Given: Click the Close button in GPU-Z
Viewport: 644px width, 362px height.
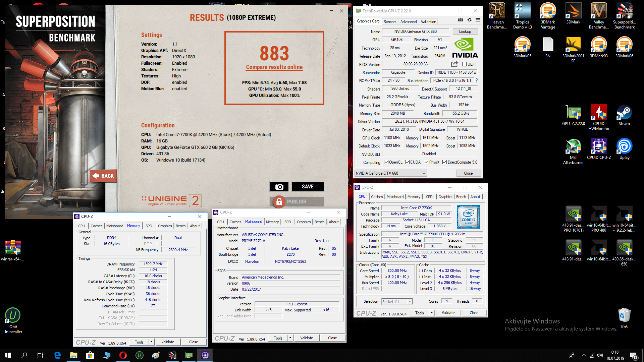Looking at the screenshot, I should click(468, 173).
